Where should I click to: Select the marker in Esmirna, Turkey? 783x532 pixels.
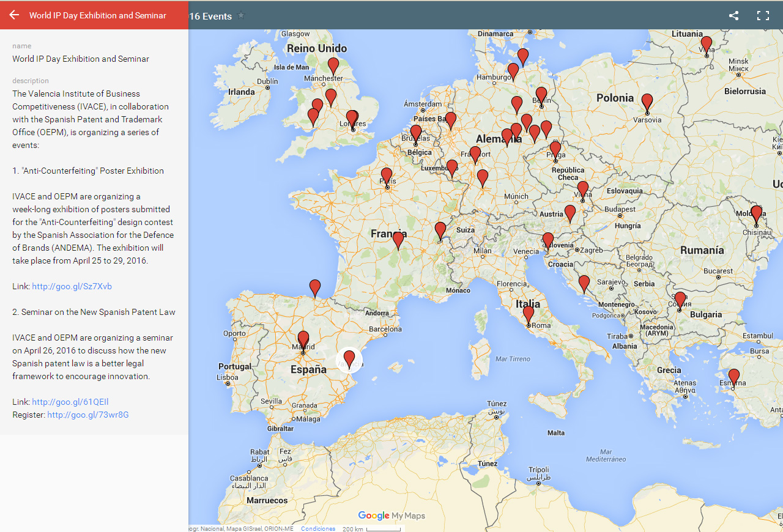pos(733,377)
